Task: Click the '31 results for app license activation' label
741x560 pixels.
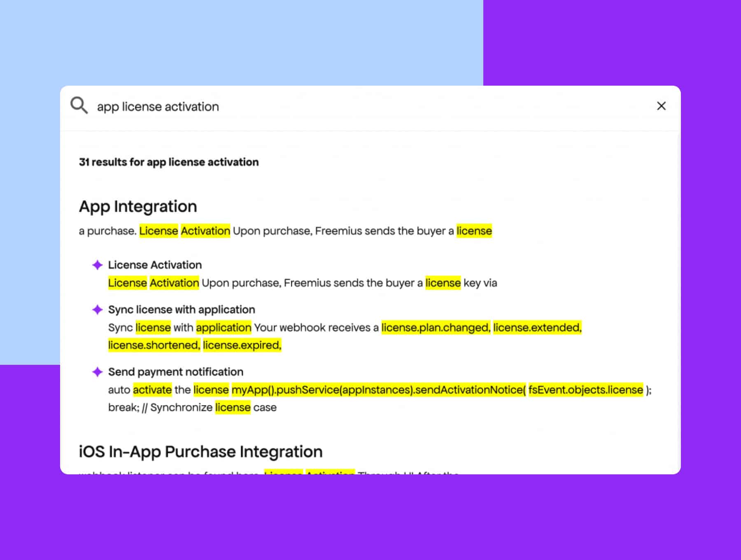Action: 169,162
